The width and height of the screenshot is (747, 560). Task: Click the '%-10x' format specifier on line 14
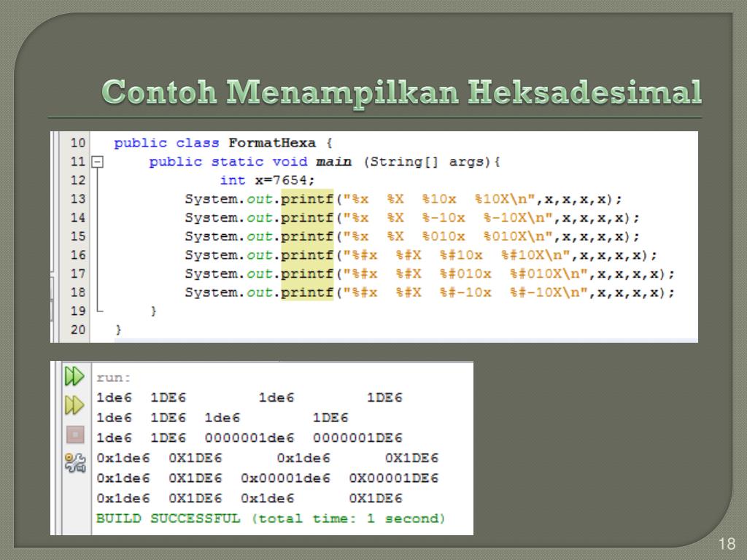444,217
